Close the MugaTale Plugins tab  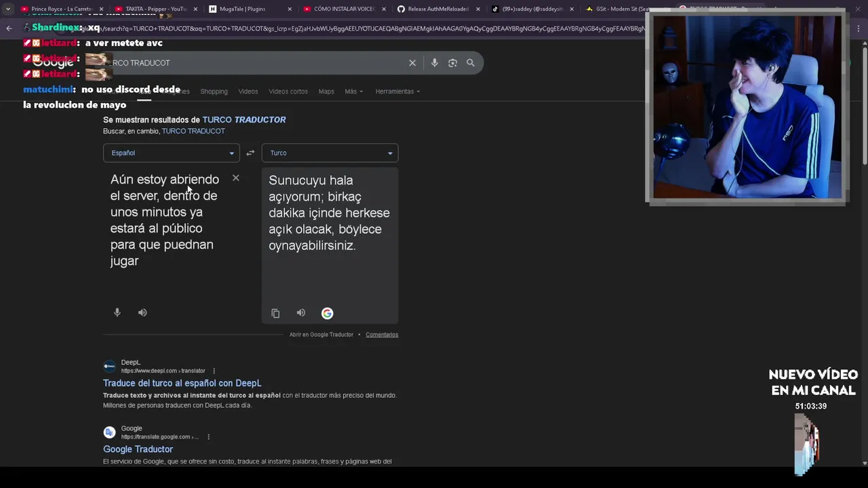290,9
